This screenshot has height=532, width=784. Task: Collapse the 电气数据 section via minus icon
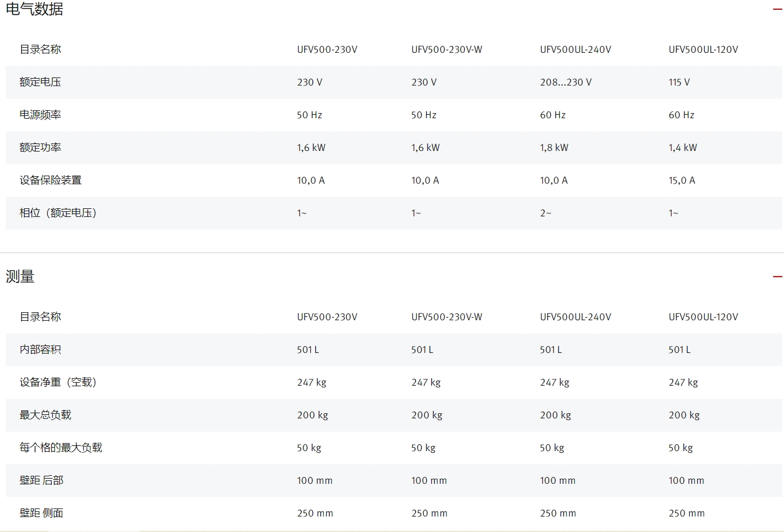[x=777, y=9]
